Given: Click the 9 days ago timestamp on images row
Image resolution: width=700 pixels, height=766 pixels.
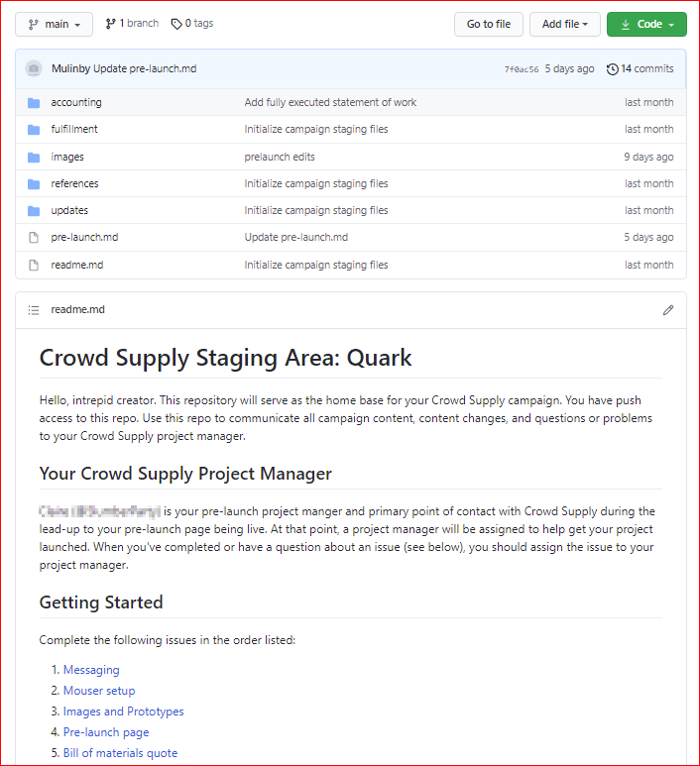Looking at the screenshot, I should pos(648,157).
